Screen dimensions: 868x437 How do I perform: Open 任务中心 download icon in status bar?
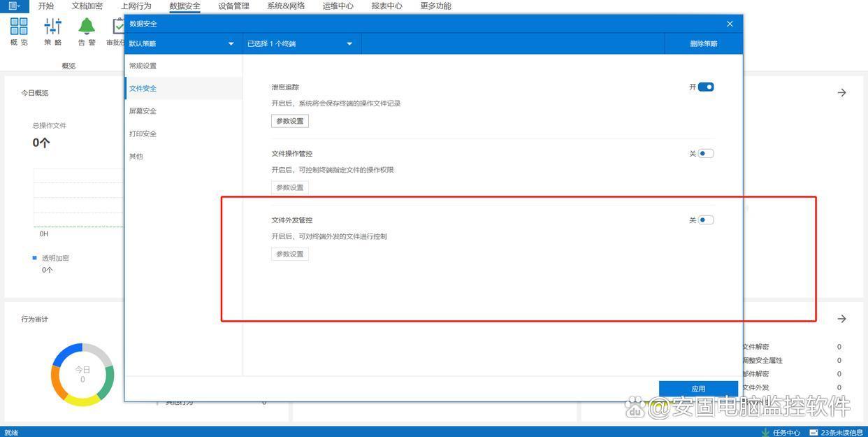point(765,432)
